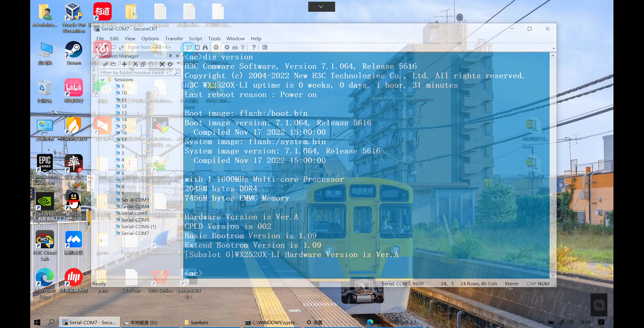Select the Microsoft Edge desktop icon
This screenshot has width=644, height=328.
pyautogui.click(x=45, y=284)
